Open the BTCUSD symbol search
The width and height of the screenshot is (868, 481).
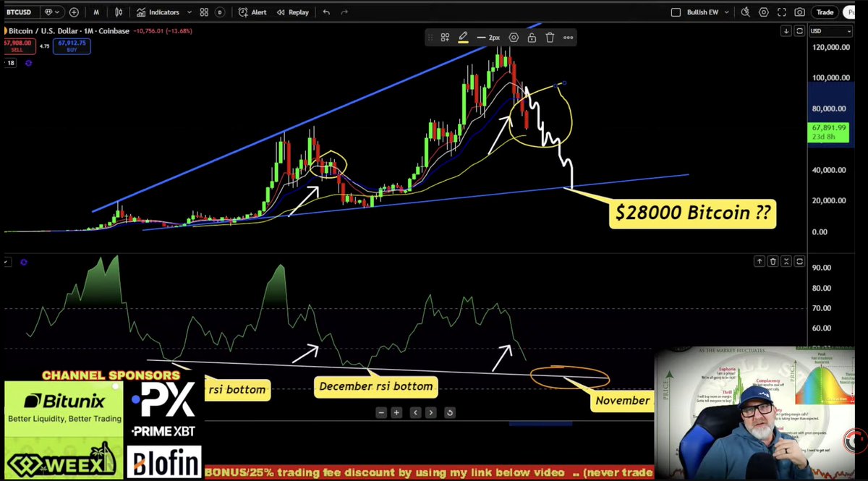pos(20,12)
